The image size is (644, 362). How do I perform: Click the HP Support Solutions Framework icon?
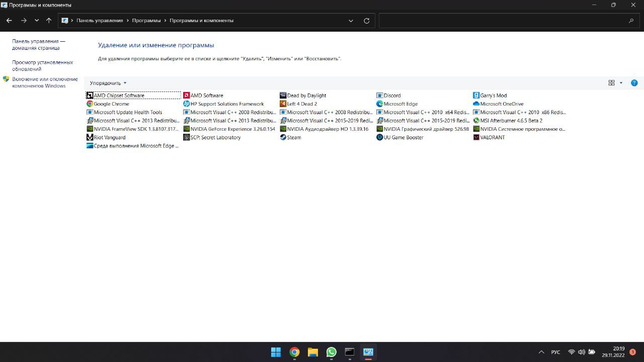tap(186, 104)
